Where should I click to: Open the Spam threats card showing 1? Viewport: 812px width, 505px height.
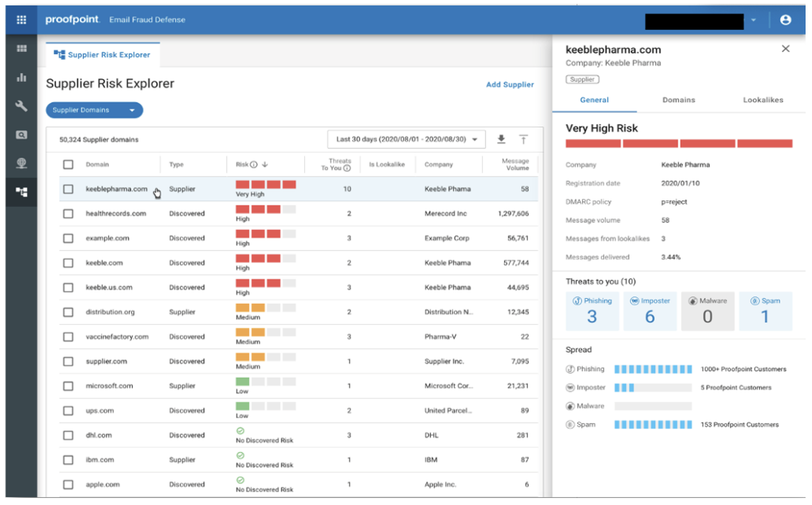pyautogui.click(x=765, y=311)
